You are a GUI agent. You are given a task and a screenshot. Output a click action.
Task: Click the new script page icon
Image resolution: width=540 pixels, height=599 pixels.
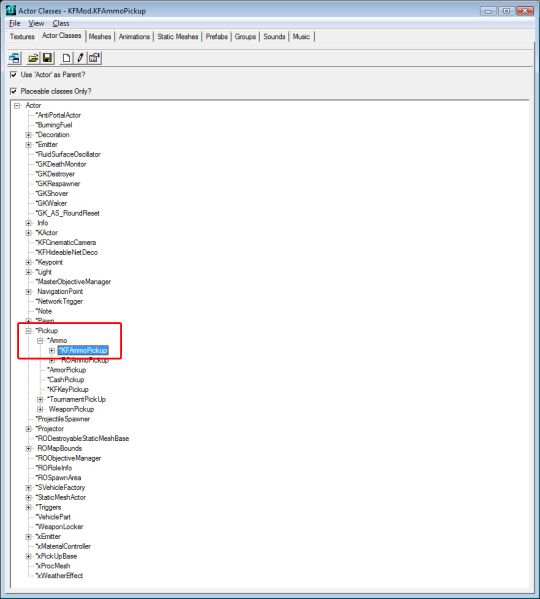click(x=66, y=58)
